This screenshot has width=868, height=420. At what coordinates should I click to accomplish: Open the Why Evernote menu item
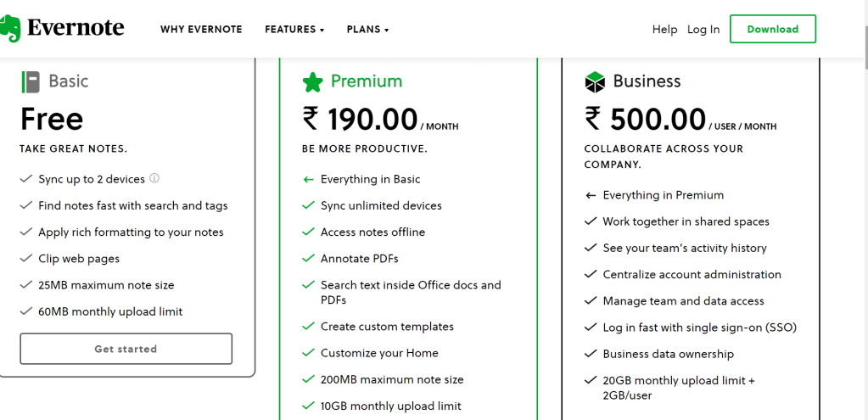(201, 30)
